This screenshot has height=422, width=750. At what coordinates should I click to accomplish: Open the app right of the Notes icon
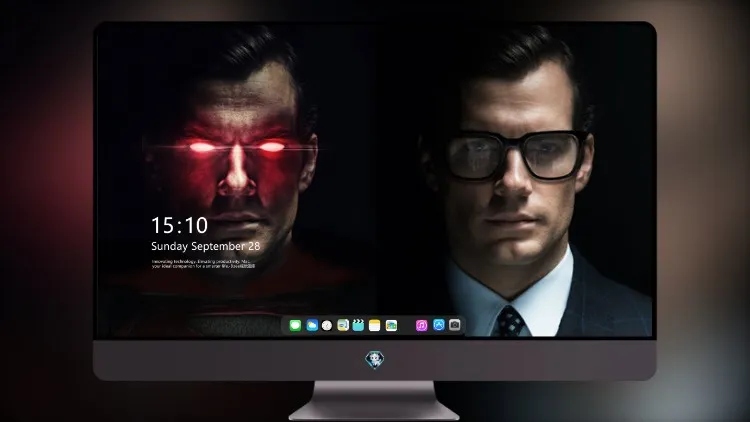391,325
